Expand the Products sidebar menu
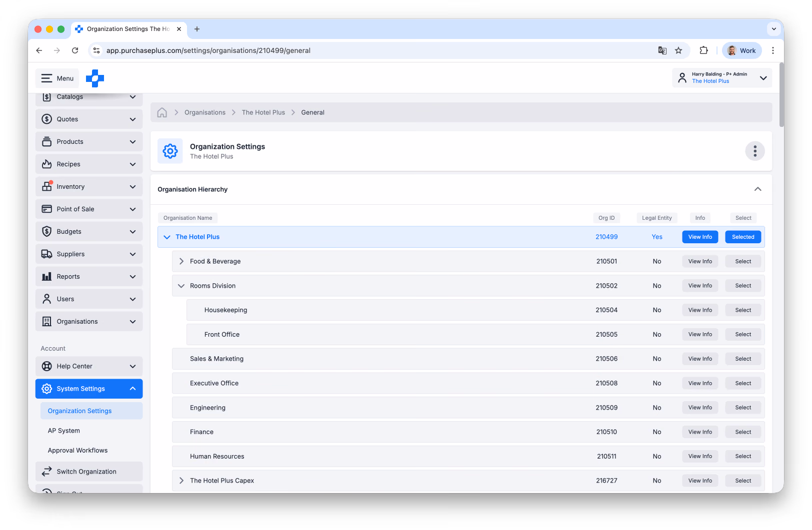The width and height of the screenshot is (812, 530). [89, 142]
